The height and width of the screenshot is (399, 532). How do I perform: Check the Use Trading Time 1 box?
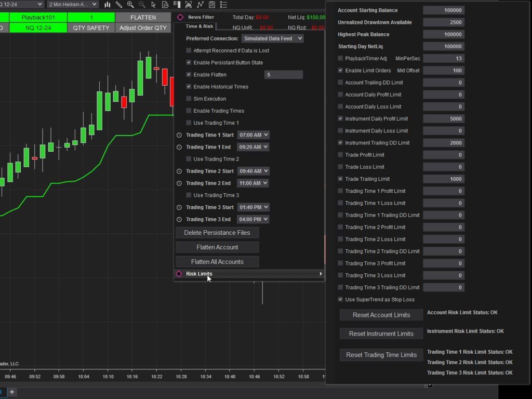[188, 123]
